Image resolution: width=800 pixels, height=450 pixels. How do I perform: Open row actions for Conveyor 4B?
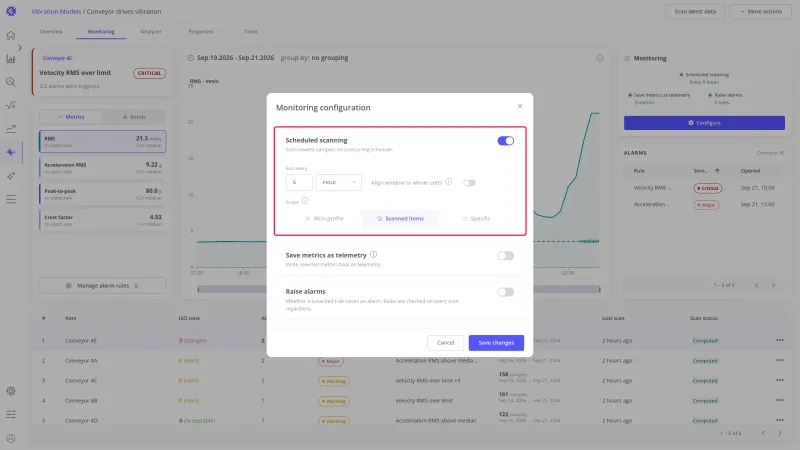[780, 400]
